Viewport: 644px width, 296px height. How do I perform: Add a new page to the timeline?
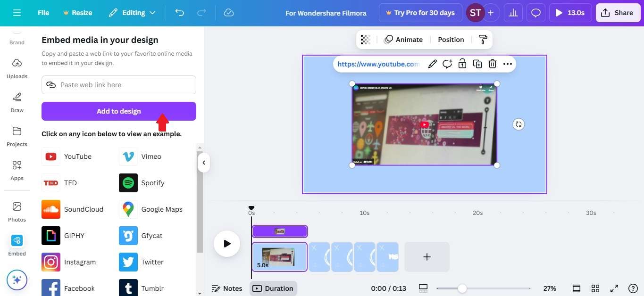click(427, 257)
